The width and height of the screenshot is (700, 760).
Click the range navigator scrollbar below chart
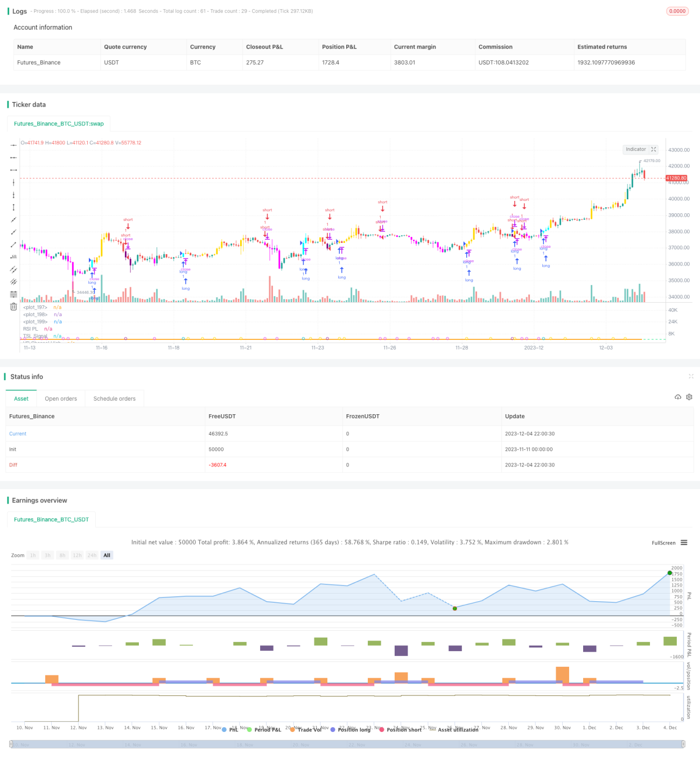[347, 744]
